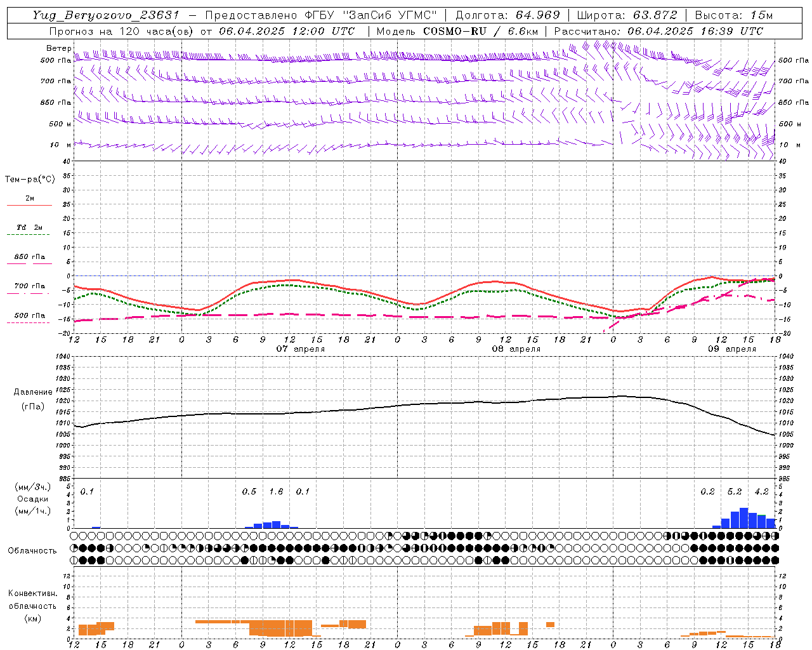Click the (гПа) unit label under Давление
The width and height of the screenshot is (812, 650).
coord(33,407)
